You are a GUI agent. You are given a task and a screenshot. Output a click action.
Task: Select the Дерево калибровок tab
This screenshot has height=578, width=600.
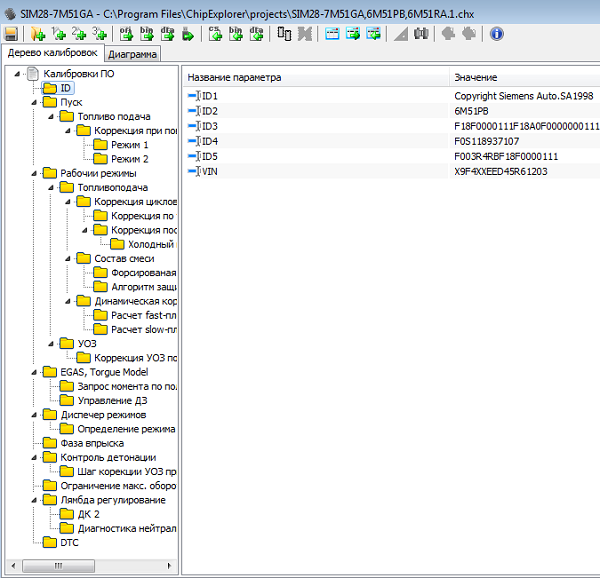[52, 54]
